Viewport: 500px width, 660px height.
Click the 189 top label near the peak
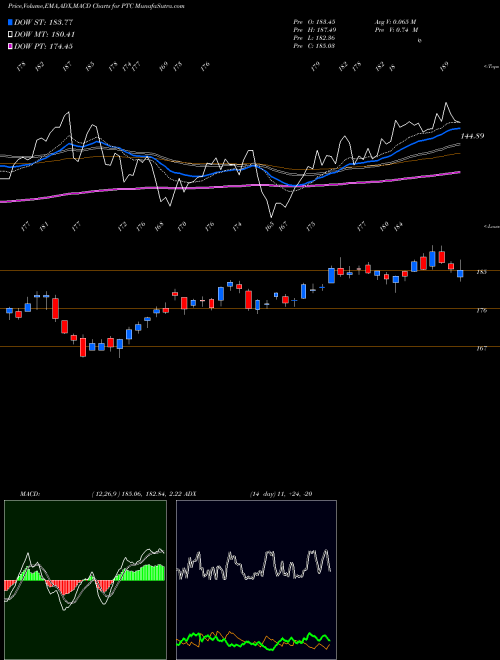coord(444,67)
